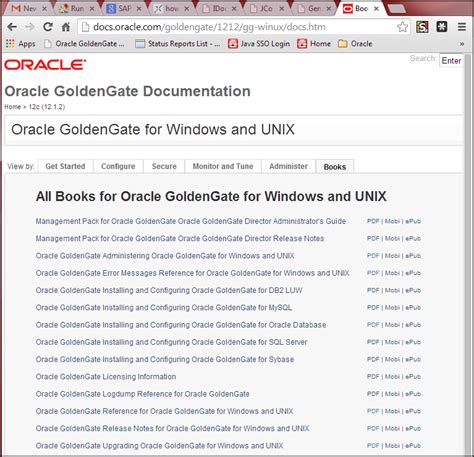Download ePub of Administering Oracle GoldenGate

pyautogui.click(x=413, y=256)
